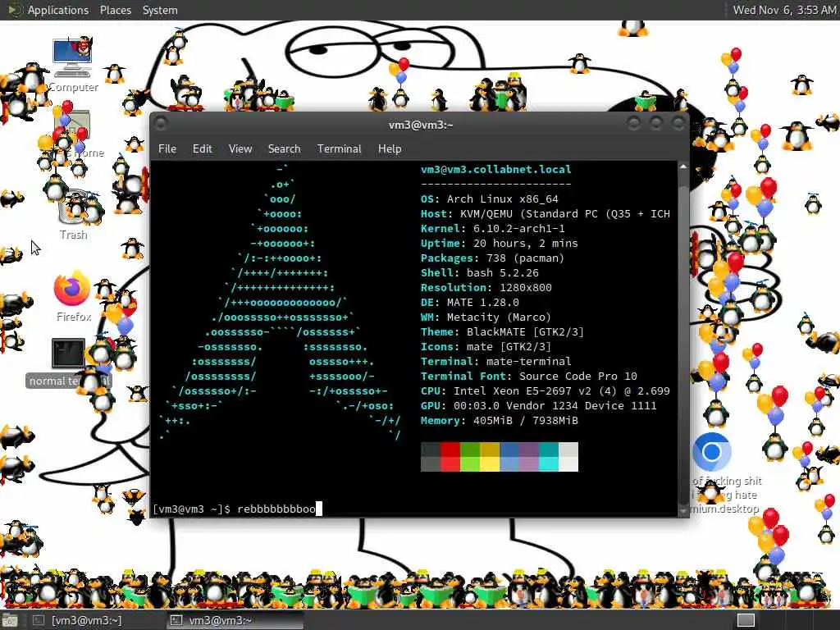Click the WM: Metacity (Marco) line
The height and width of the screenshot is (630, 840).
pos(486,317)
